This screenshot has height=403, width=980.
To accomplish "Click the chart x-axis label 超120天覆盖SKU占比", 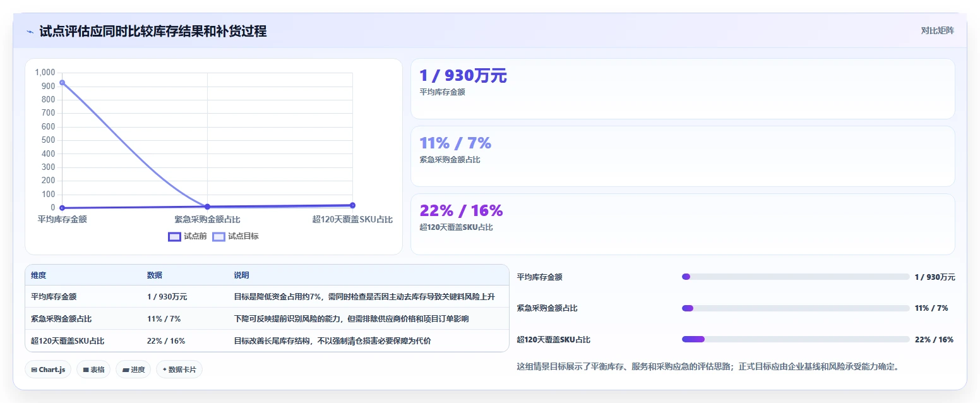I will click(x=352, y=219).
